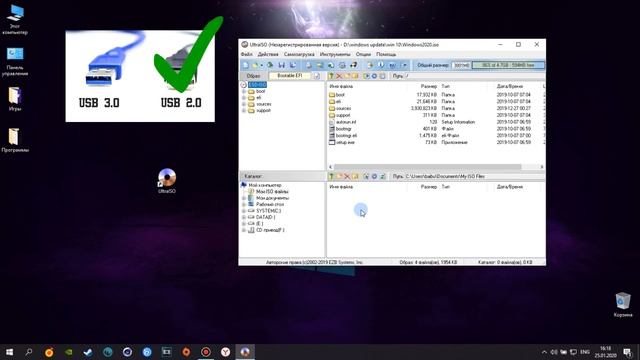The width and height of the screenshot is (640, 360).
Task: Select bootmgr.efi in the file list
Action: click(346, 136)
